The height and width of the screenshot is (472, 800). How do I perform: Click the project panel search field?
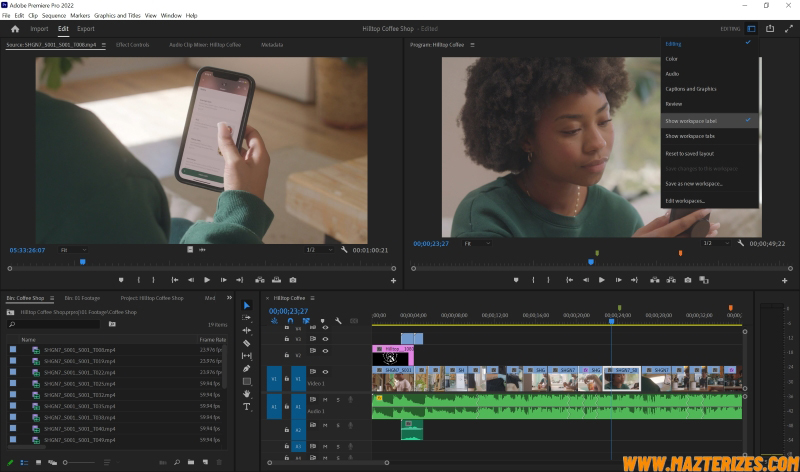(x=54, y=325)
